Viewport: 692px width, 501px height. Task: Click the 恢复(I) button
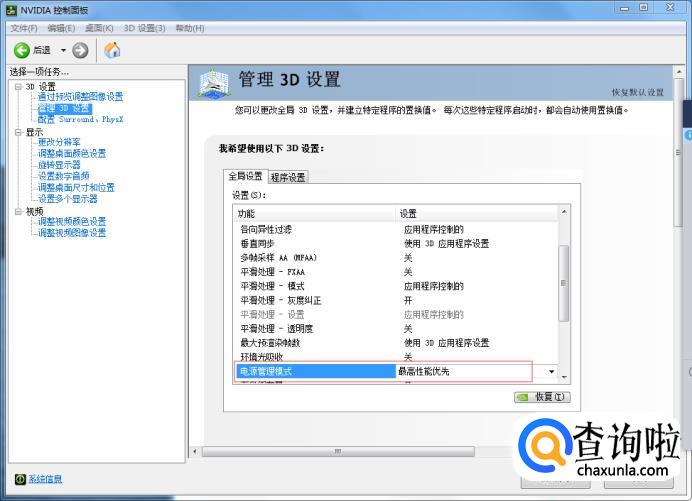tap(542, 397)
